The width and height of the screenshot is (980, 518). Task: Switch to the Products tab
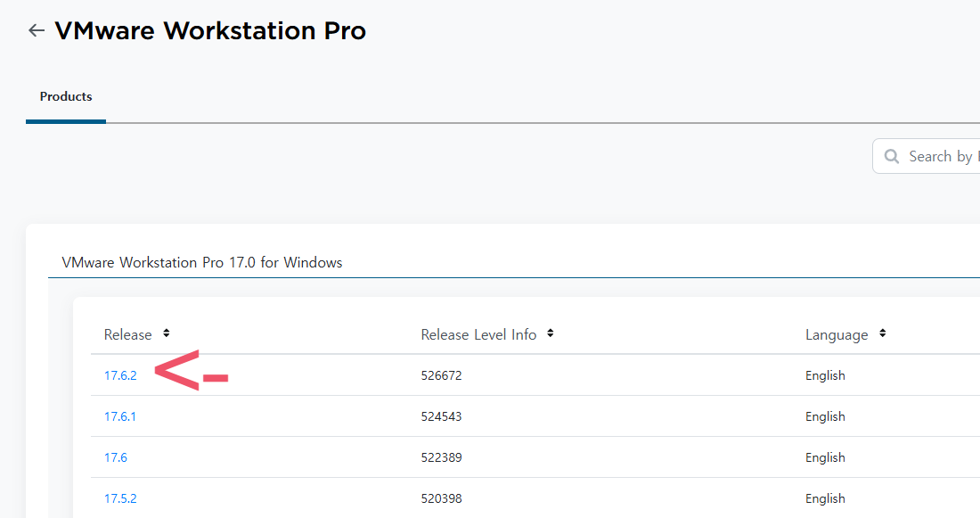point(66,96)
